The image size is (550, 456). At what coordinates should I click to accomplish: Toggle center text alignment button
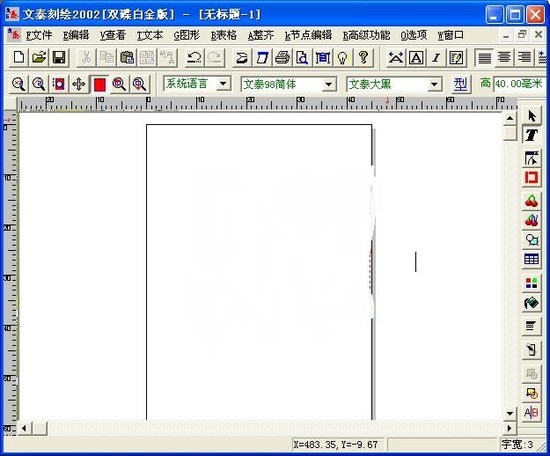[x=504, y=58]
